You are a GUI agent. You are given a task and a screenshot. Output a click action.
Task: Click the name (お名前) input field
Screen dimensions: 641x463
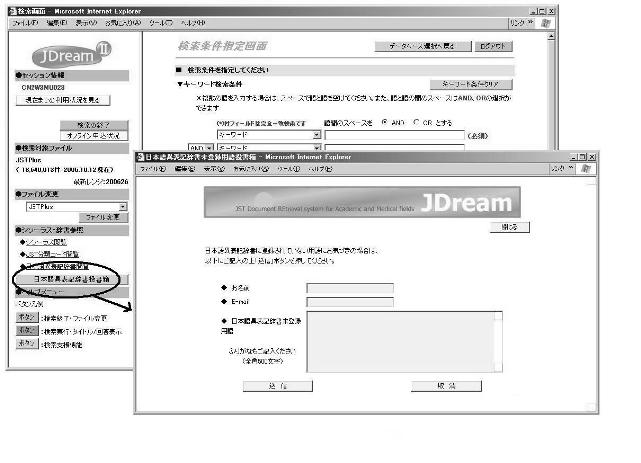350,287
